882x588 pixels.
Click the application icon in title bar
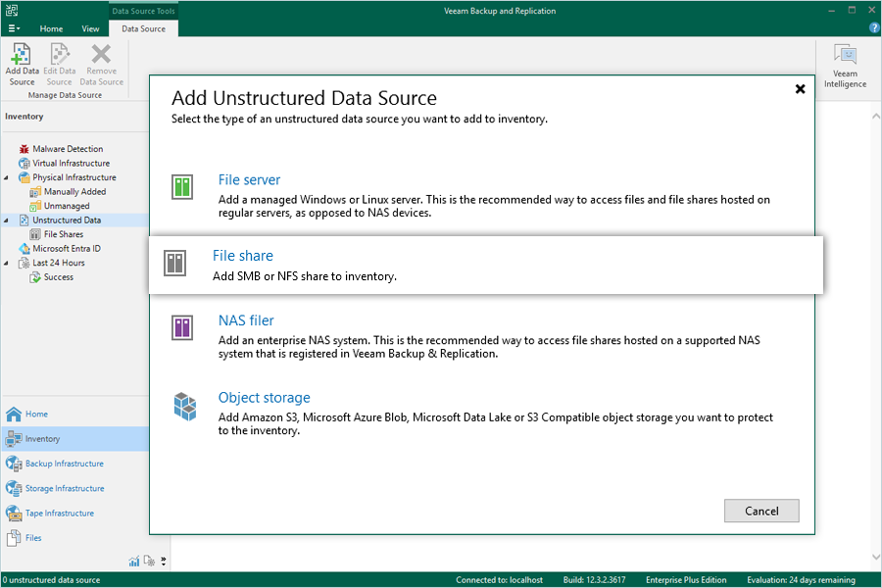[x=12, y=10]
